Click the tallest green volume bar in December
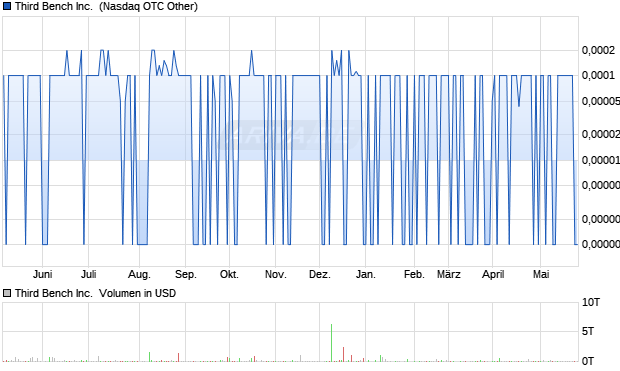This screenshot has width=620, height=371. click(x=331, y=343)
